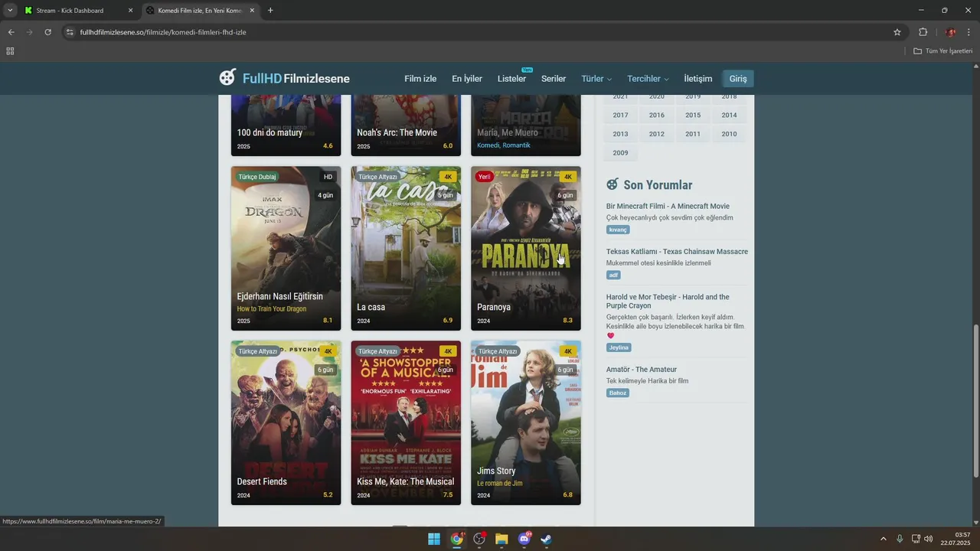Filter films by year 2013

tap(620, 134)
